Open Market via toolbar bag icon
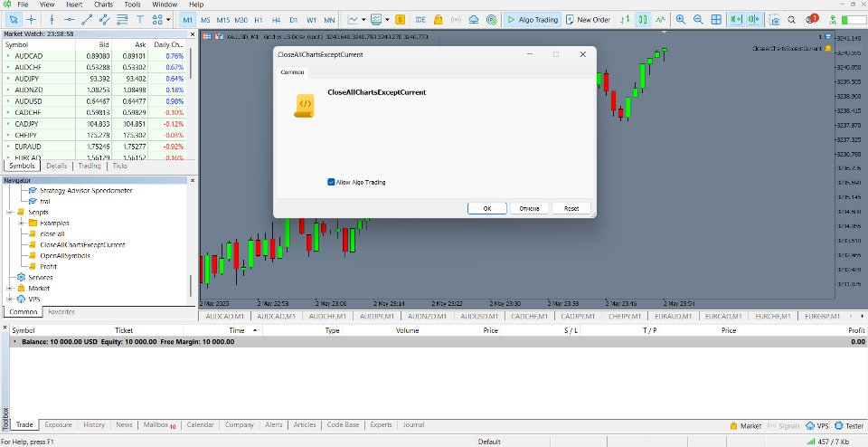Screen dimensions: 868x447 point(438,19)
